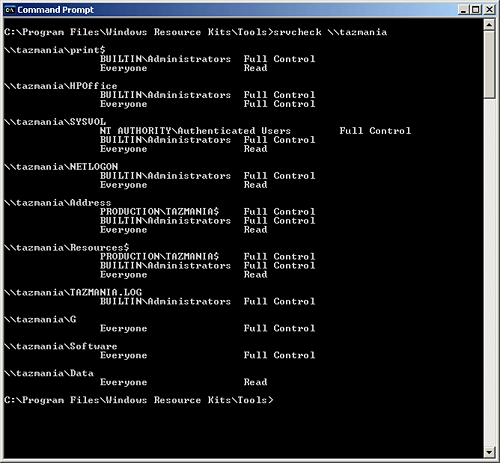Close the Command Prompt window

489,10
